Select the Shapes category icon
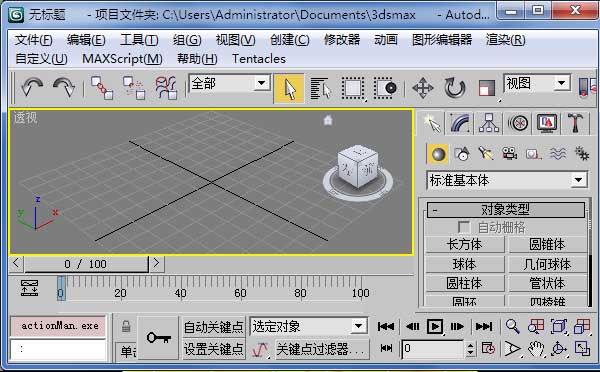Screen dimensions: 600x372 pos(462,154)
